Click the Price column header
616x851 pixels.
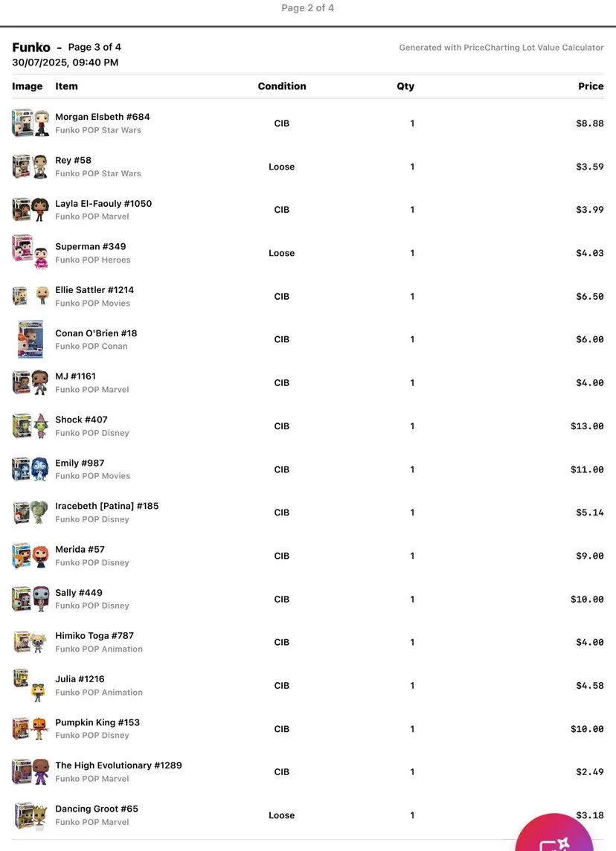point(591,86)
